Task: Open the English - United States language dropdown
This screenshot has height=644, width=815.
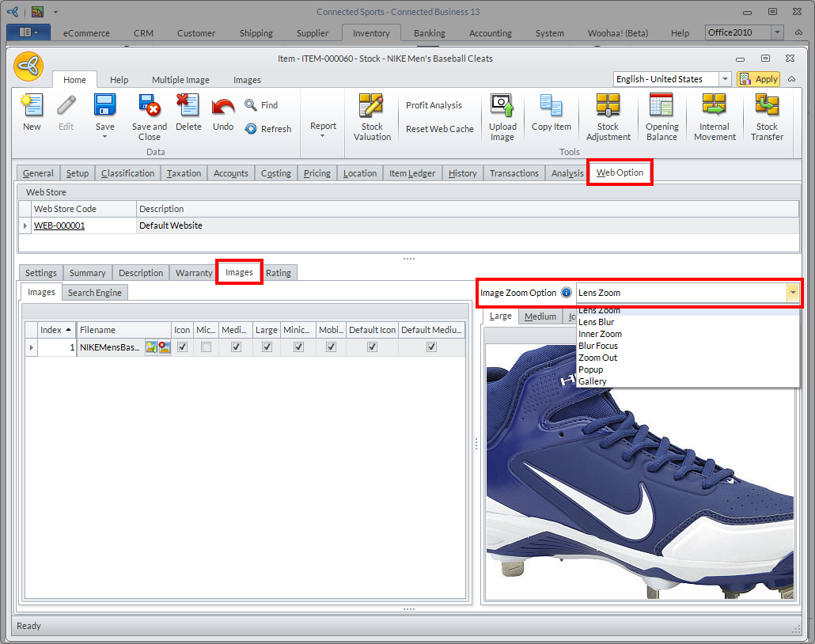Action: (x=724, y=79)
